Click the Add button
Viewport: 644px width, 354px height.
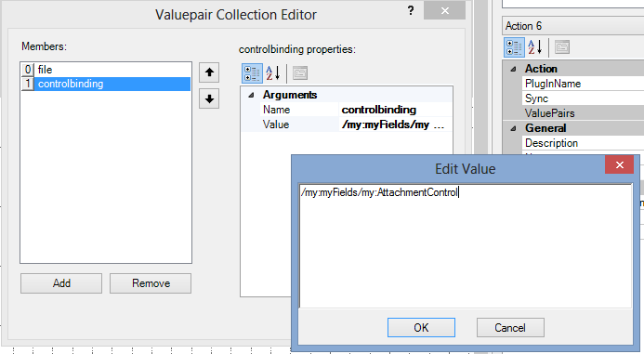coord(61,283)
